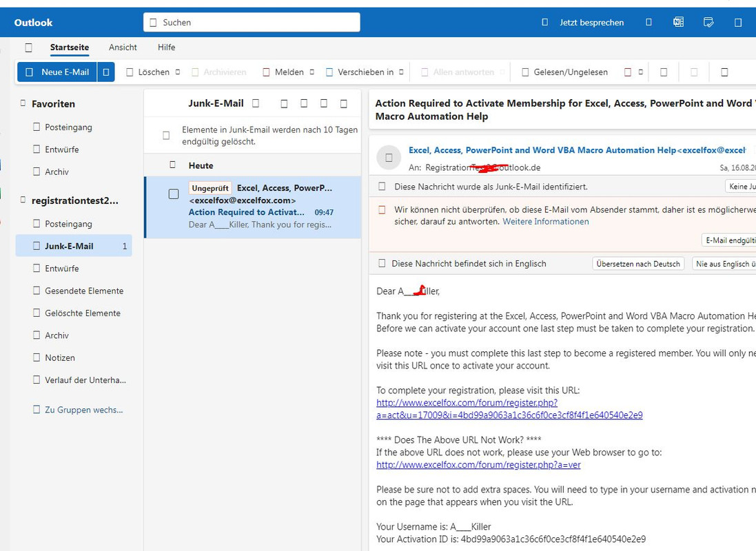The width and height of the screenshot is (756, 551).
Task: Open the OneNote feed icon
Action: click(x=678, y=22)
